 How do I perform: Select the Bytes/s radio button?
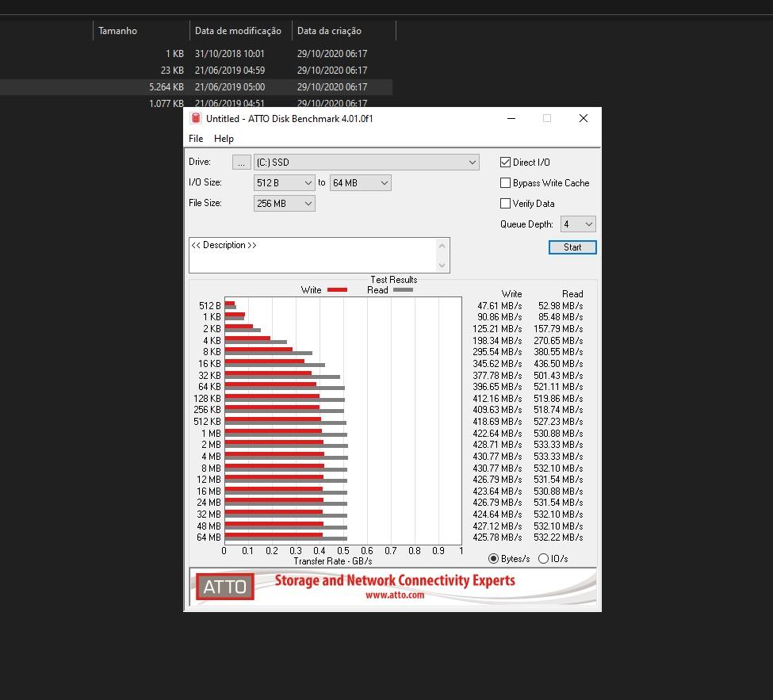(493, 559)
